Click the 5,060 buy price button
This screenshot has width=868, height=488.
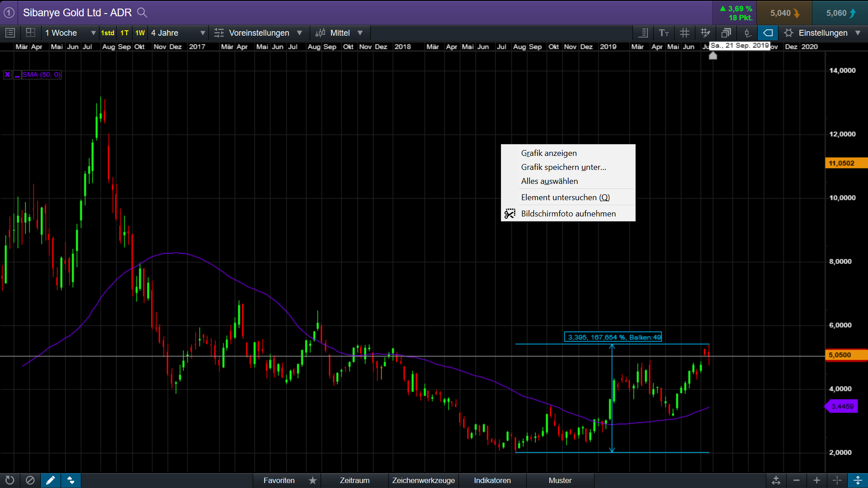pyautogui.click(x=840, y=13)
